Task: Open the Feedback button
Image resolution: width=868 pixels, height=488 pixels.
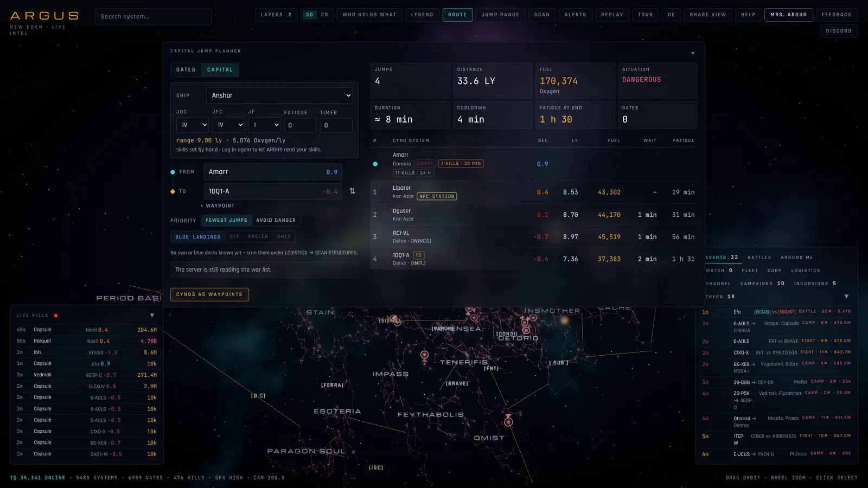Action: [837, 15]
